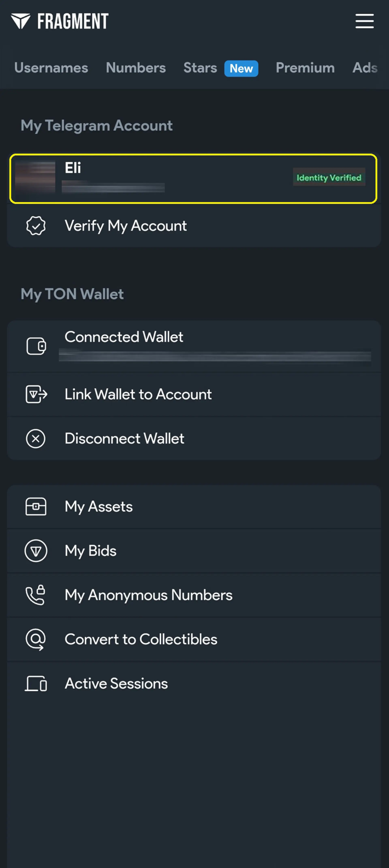The width and height of the screenshot is (389, 868).
Task: Tap the Connected Wallet icon
Action: click(36, 346)
